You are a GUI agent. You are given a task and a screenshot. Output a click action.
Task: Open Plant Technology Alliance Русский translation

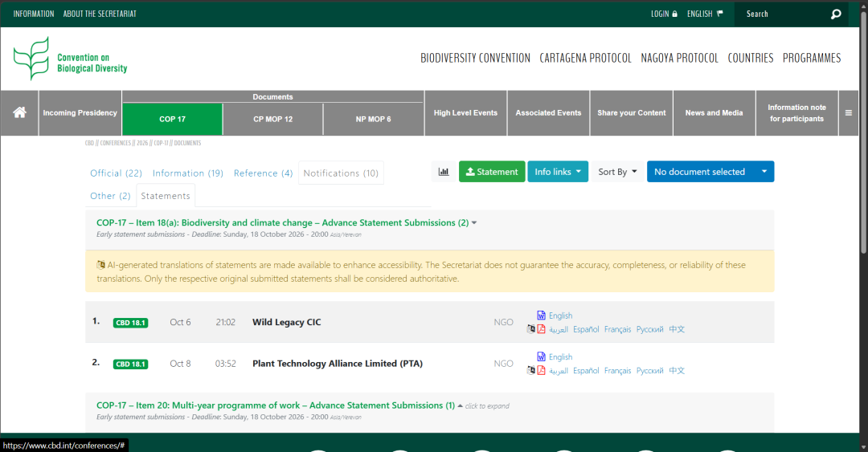tap(649, 371)
